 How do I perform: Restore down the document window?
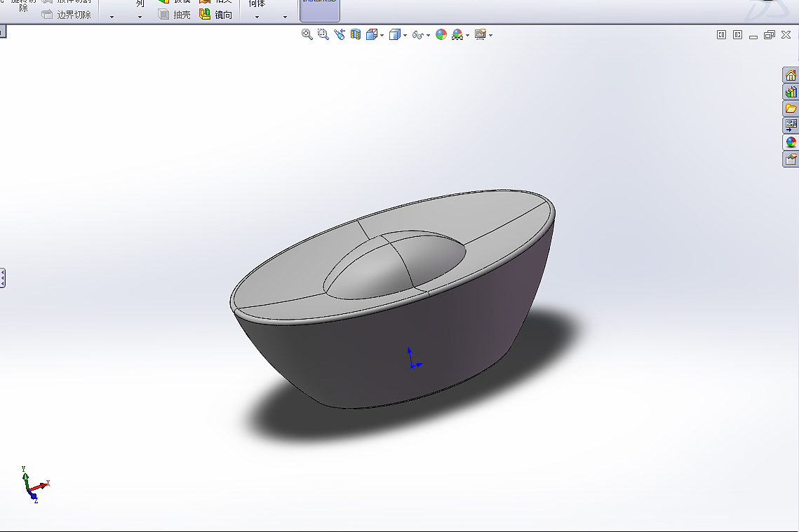(x=770, y=34)
